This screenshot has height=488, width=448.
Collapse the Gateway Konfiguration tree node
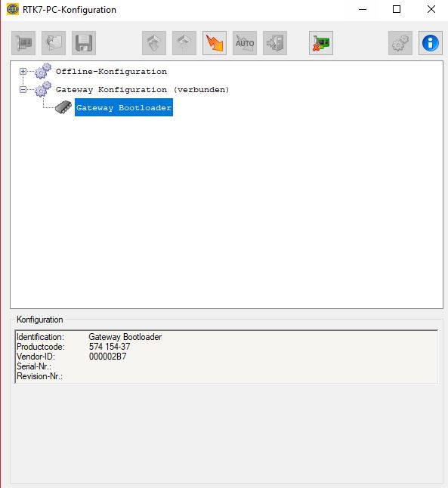23,90
